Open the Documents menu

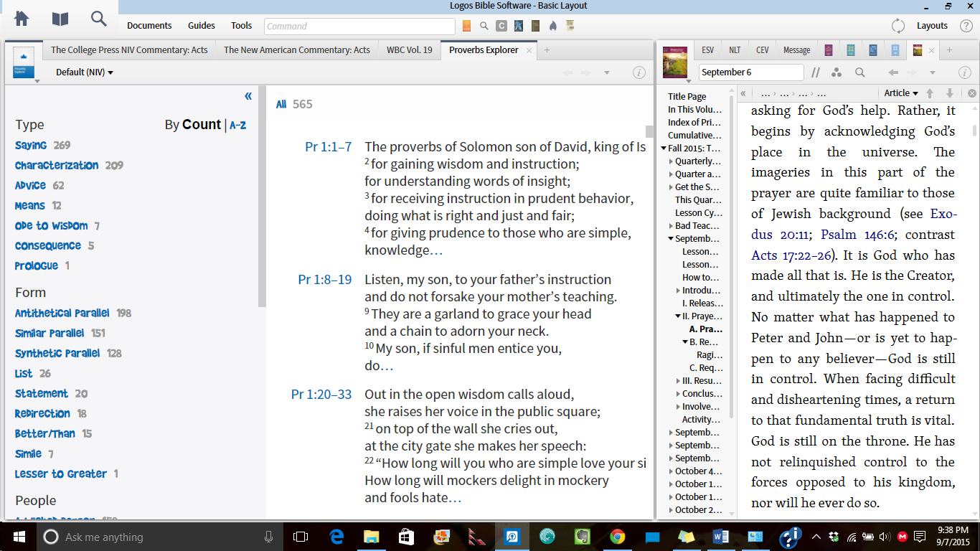coord(149,26)
